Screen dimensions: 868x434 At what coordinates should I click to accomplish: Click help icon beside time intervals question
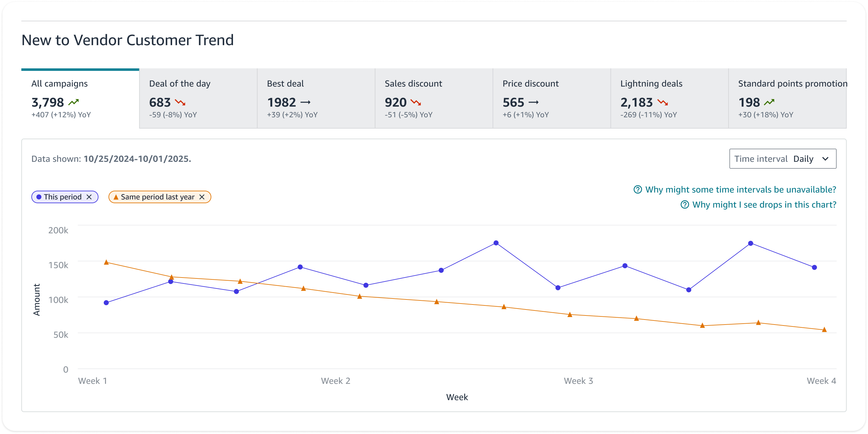(x=638, y=189)
